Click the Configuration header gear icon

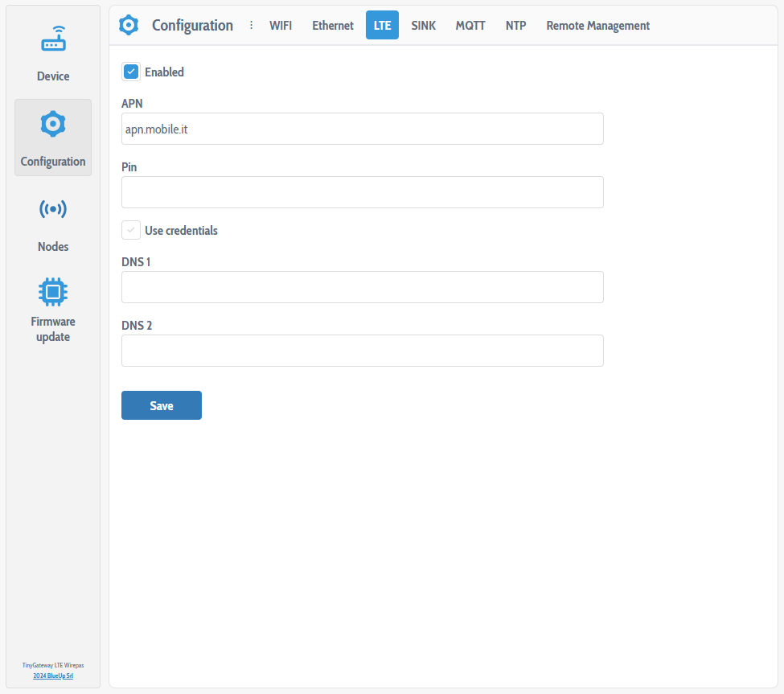click(129, 26)
